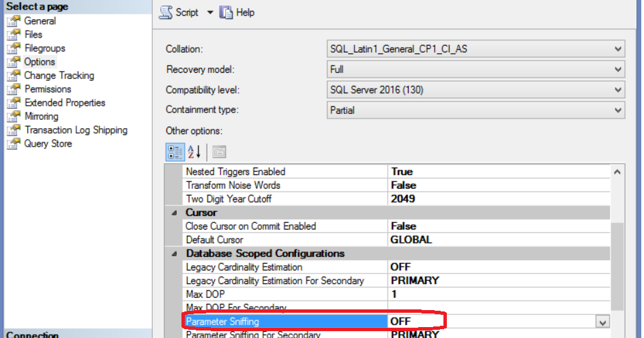Select the Filegroups page label

coord(45,48)
